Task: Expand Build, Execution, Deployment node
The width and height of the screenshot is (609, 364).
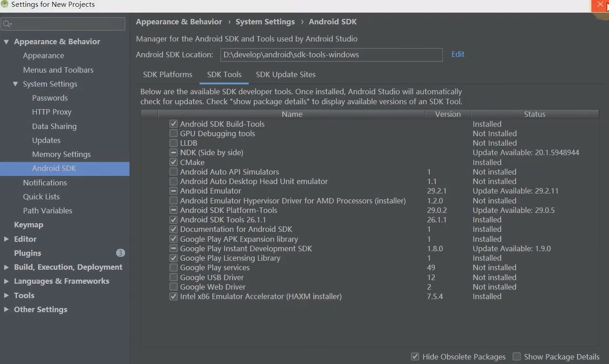Action: tap(6, 267)
